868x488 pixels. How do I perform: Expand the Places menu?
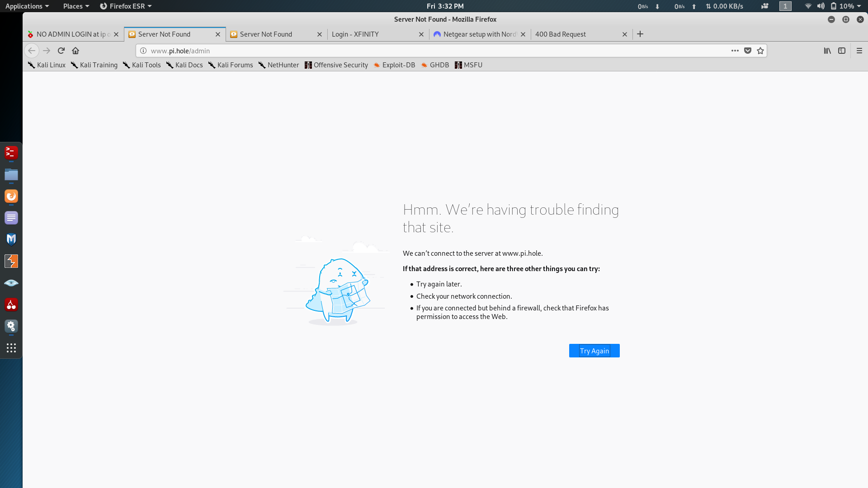tap(76, 6)
